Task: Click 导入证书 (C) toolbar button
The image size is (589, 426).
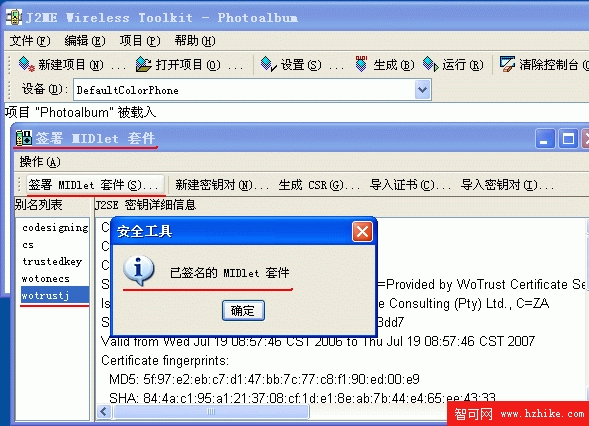Action: [x=410, y=185]
